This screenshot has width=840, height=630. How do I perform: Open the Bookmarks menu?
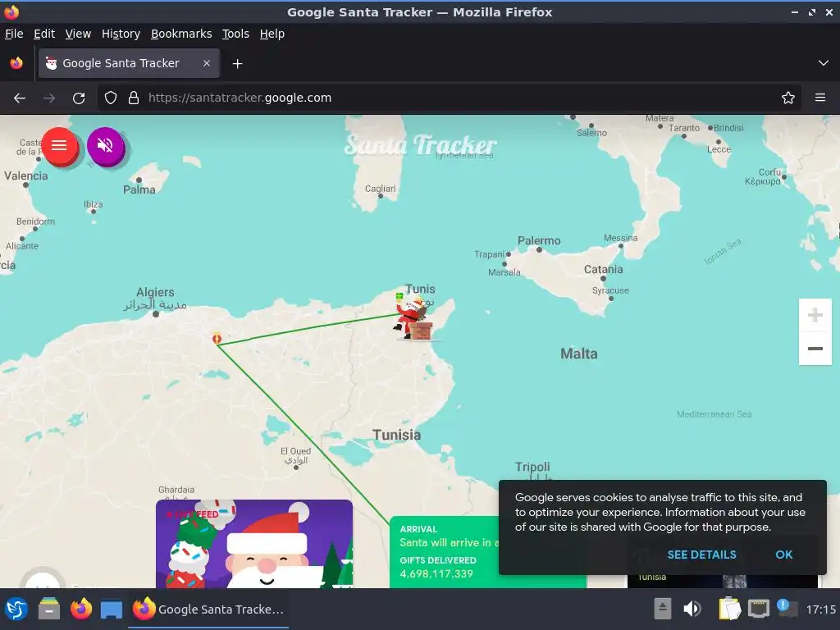pyautogui.click(x=181, y=34)
